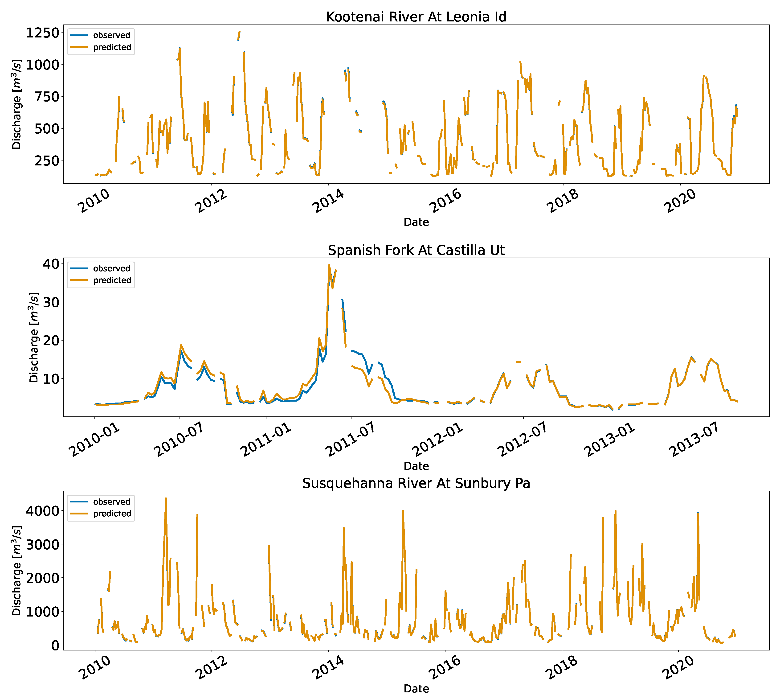Click the Susquehanna River At Sunbury Pa title
Viewport: 784px width, 699px height.
(x=416, y=483)
